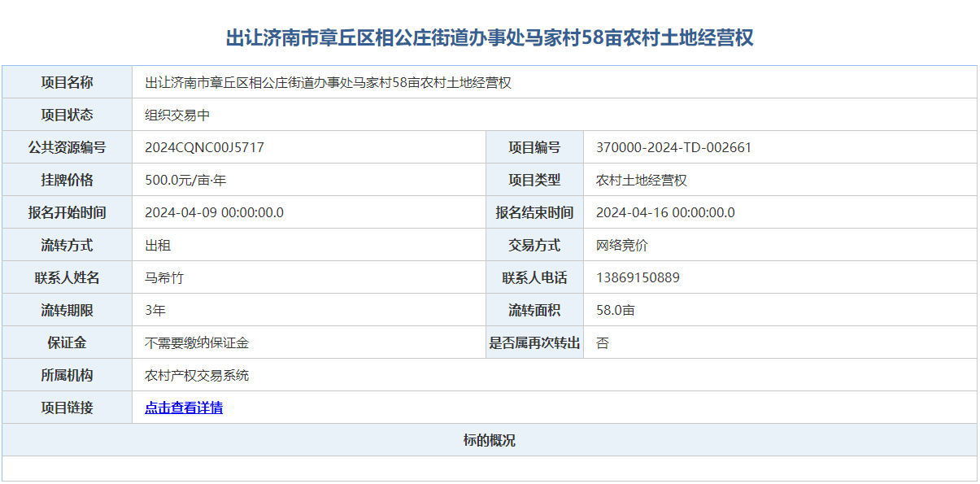Click the 所属机构 label

pos(68,375)
